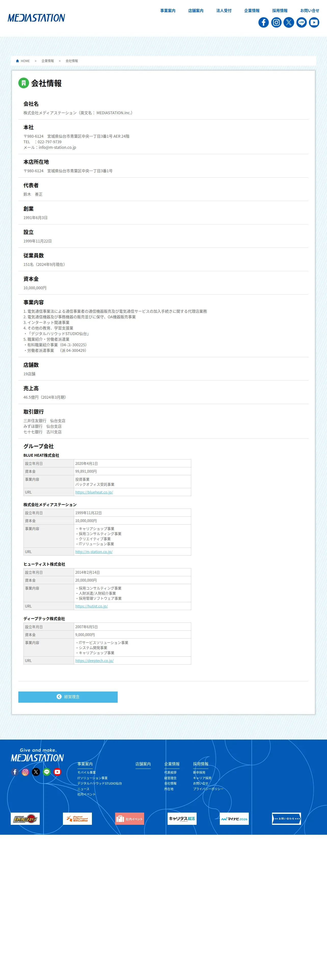Screen dimensions: 327x980
Task: Open the YouTube icon in the header
Action: [x=314, y=22]
